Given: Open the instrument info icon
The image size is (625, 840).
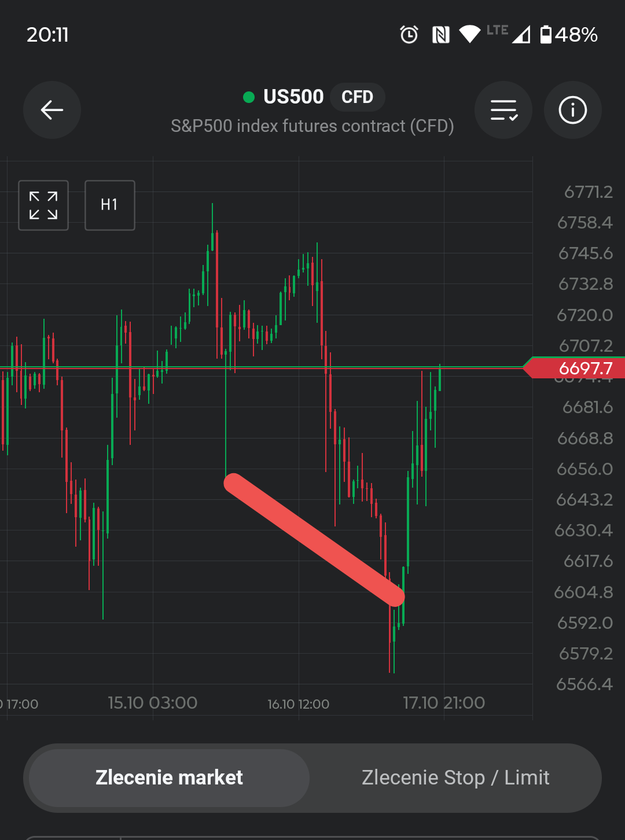Looking at the screenshot, I should point(573,110).
